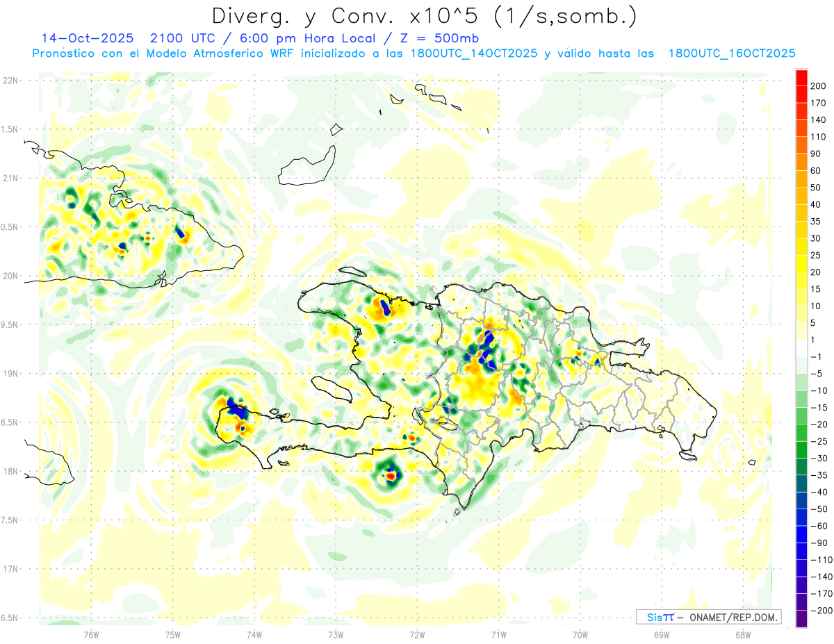
Task: Click the '73W' longitude label
Action: (x=336, y=635)
